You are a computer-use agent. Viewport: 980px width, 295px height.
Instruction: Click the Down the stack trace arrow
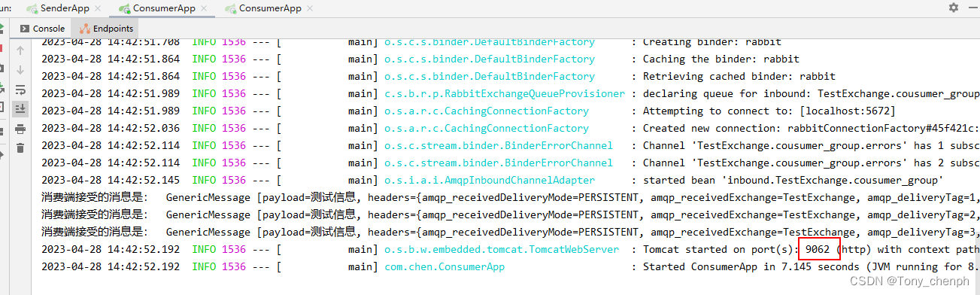(20, 69)
